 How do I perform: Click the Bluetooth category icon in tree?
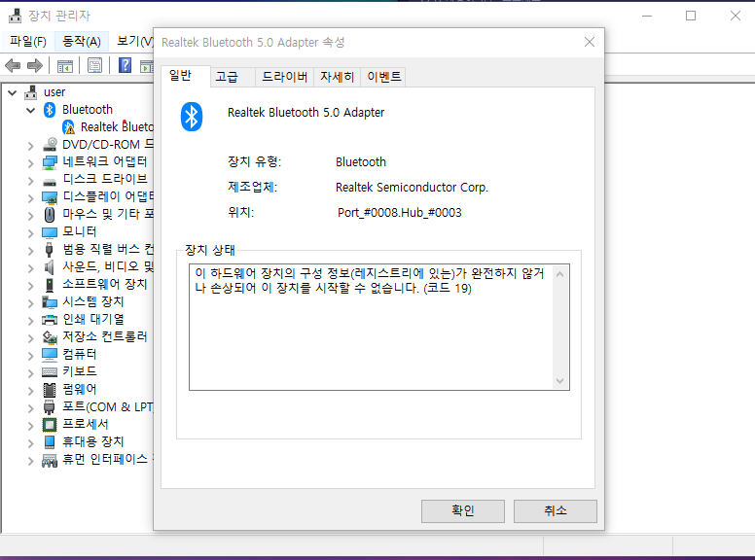(x=50, y=110)
